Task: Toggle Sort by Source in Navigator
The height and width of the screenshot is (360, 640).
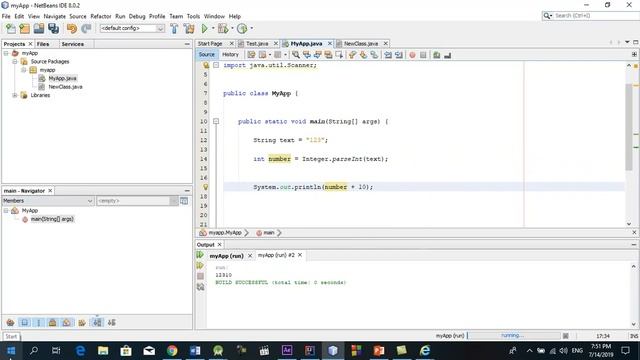Action: [111, 322]
